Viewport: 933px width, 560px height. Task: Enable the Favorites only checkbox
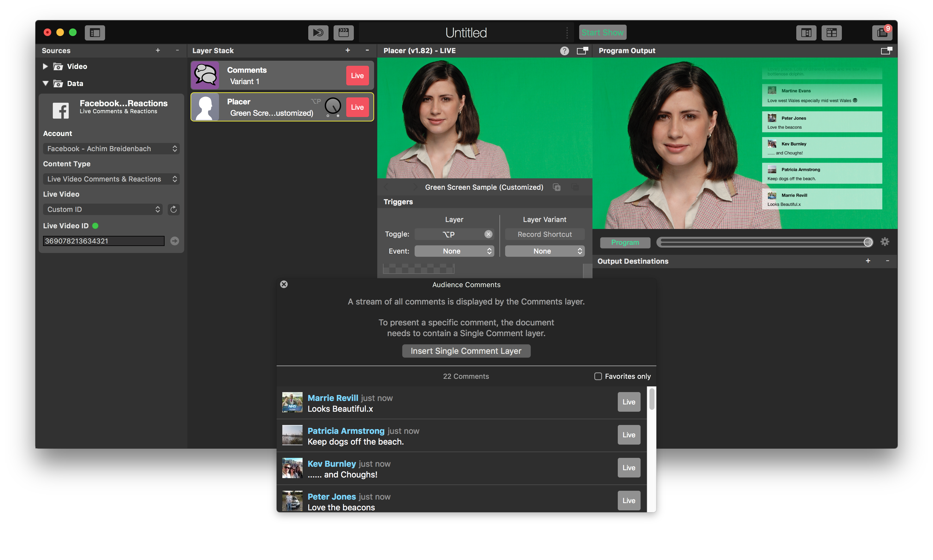click(x=598, y=376)
